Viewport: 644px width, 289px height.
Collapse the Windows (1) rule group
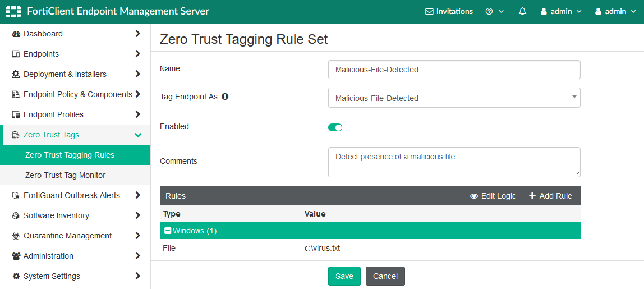[167, 231]
